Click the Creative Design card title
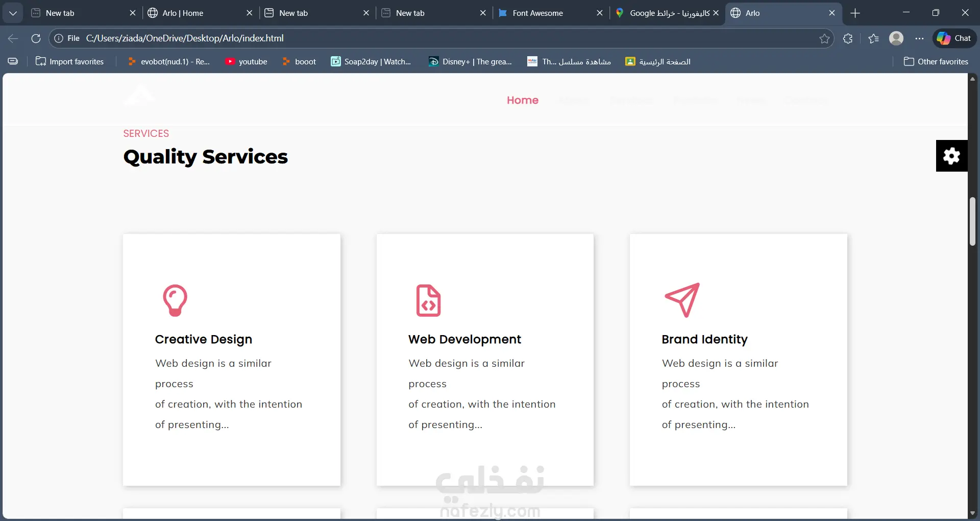Screen dimensions: 980x521 (204, 339)
